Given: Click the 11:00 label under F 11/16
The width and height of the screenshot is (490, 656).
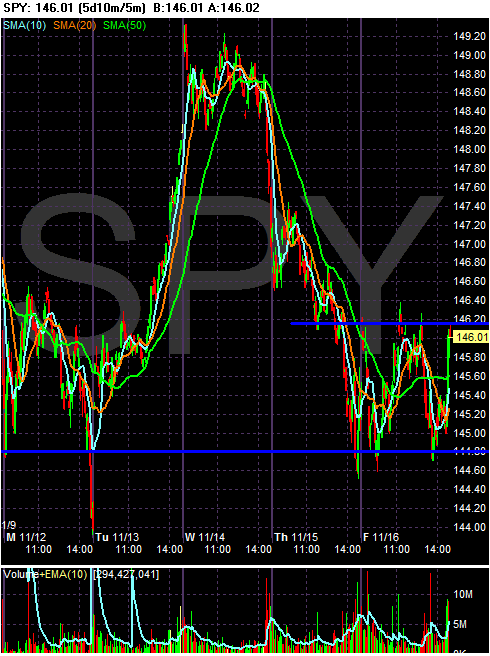Looking at the screenshot, I should point(397,549).
